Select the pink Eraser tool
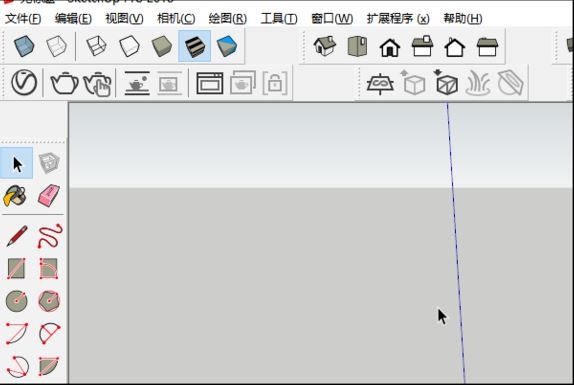Screen dimensions: 574x385 click(49, 195)
